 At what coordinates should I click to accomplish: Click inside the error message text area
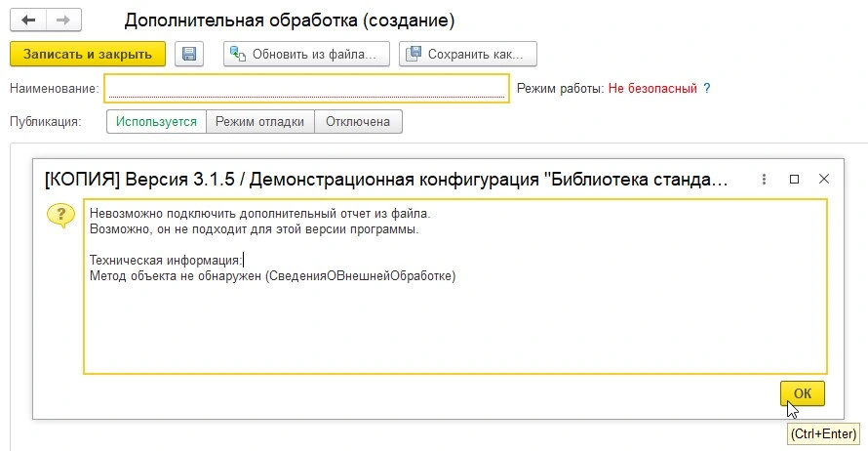click(x=454, y=322)
